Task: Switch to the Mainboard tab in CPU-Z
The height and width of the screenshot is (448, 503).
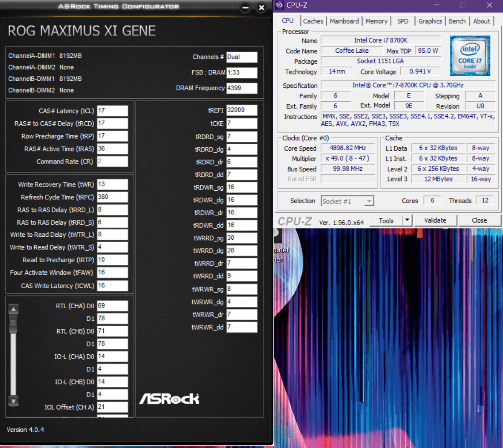Action: pos(344,21)
